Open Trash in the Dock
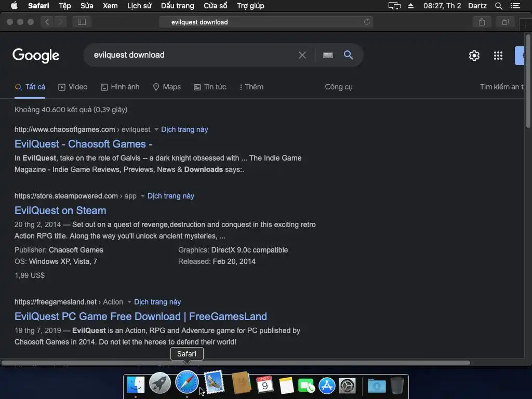Image resolution: width=532 pixels, height=399 pixels. [x=397, y=386]
